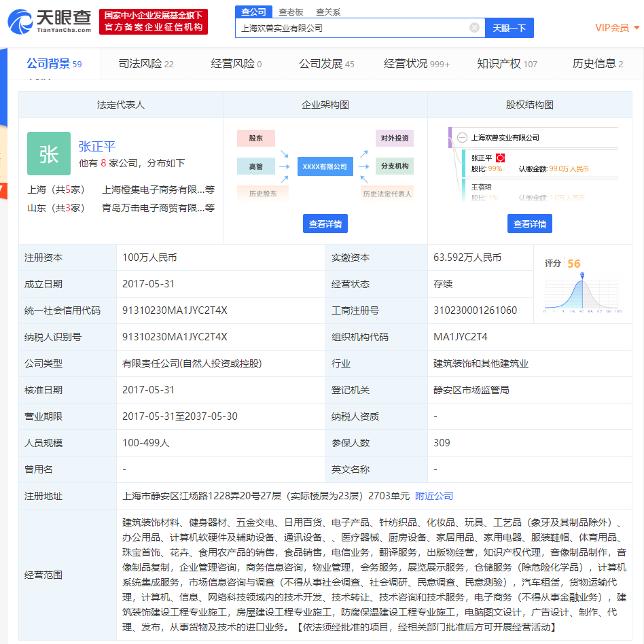
Task: Click the 评分 56 score chart
Action: click(x=582, y=285)
